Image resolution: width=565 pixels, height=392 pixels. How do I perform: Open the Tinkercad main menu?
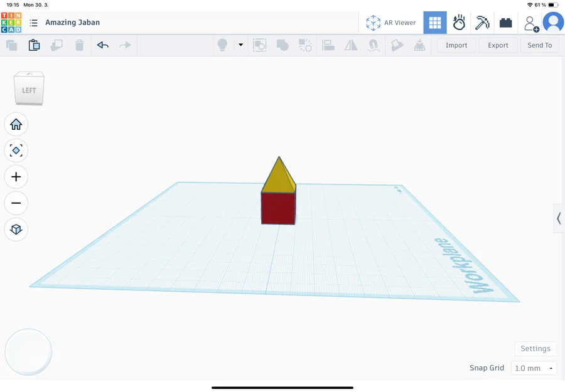tap(33, 22)
